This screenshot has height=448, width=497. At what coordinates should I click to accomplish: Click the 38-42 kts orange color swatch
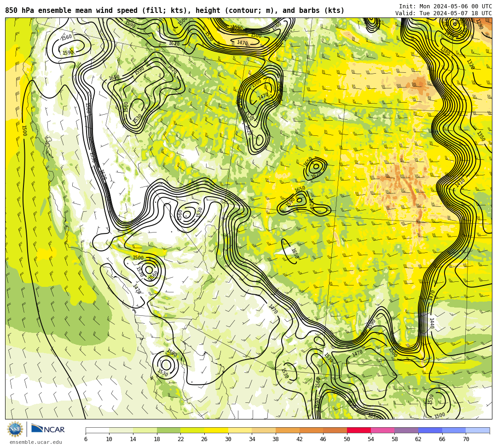[x=288, y=430]
